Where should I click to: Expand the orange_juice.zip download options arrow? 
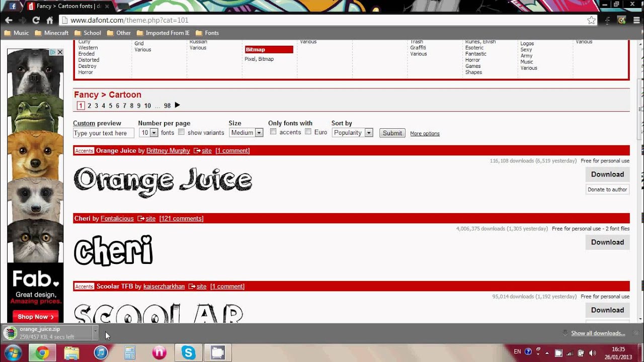click(95, 332)
